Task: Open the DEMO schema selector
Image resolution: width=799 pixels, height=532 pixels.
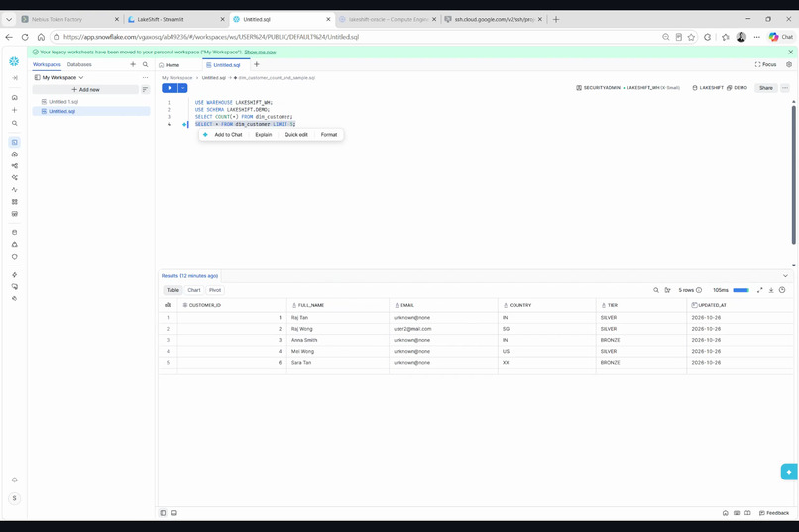Action: 737,88
